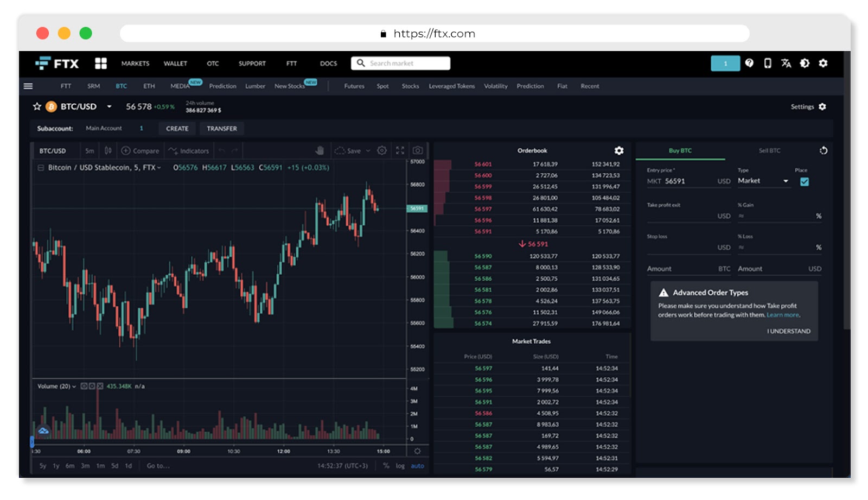Expand the BTC/USD market dropdown arrow
The height and width of the screenshot is (500, 868).
[x=109, y=106]
